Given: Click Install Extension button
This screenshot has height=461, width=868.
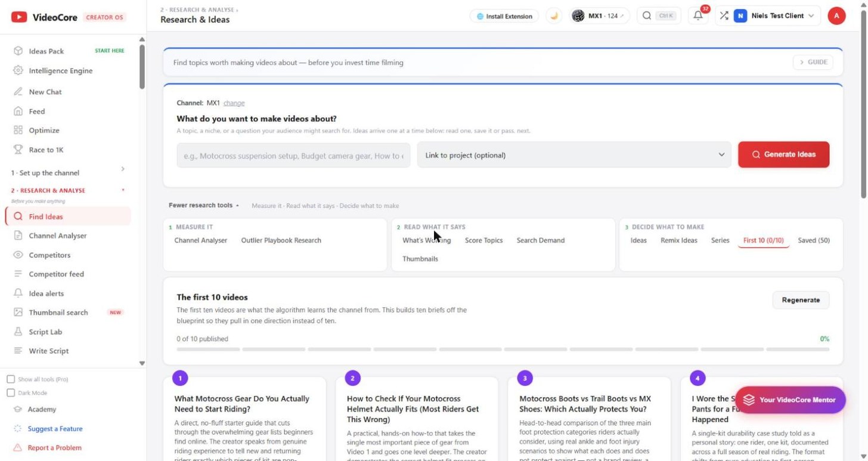Looking at the screenshot, I should tap(504, 16).
